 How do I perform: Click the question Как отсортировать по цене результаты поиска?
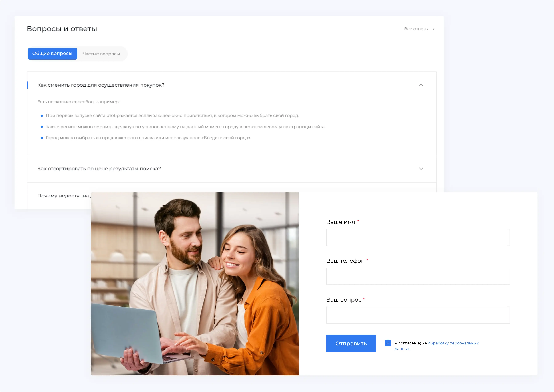99,169
